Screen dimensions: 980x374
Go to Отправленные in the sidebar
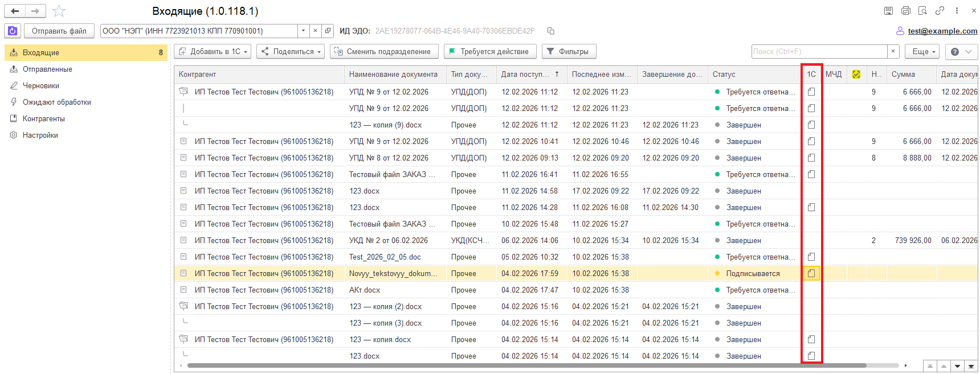tap(47, 69)
